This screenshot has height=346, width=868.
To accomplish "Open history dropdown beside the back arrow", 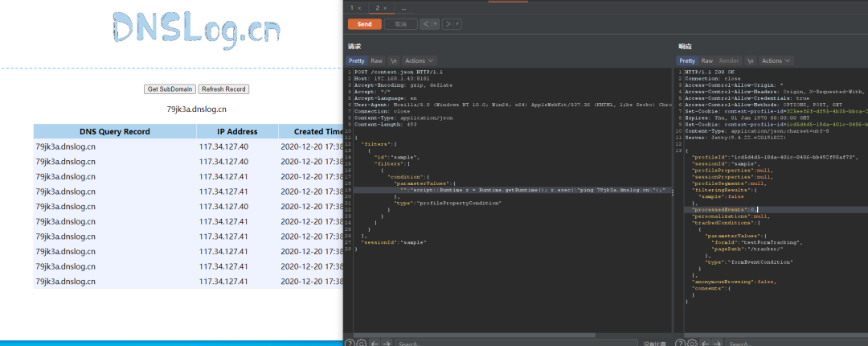I will pyautogui.click(x=436, y=24).
